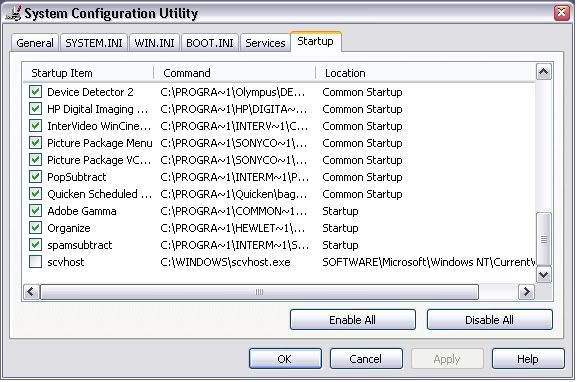Click the Enable All button
The image size is (577, 382).
click(x=353, y=320)
